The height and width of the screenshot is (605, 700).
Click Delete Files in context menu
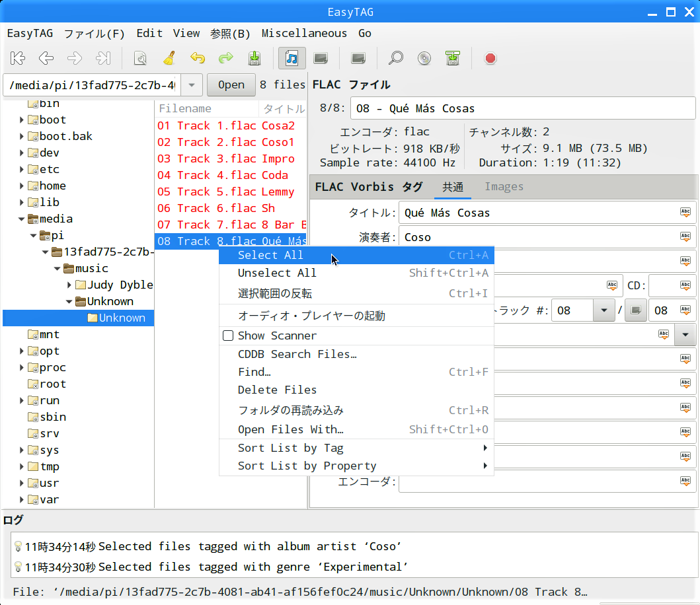click(x=356, y=390)
